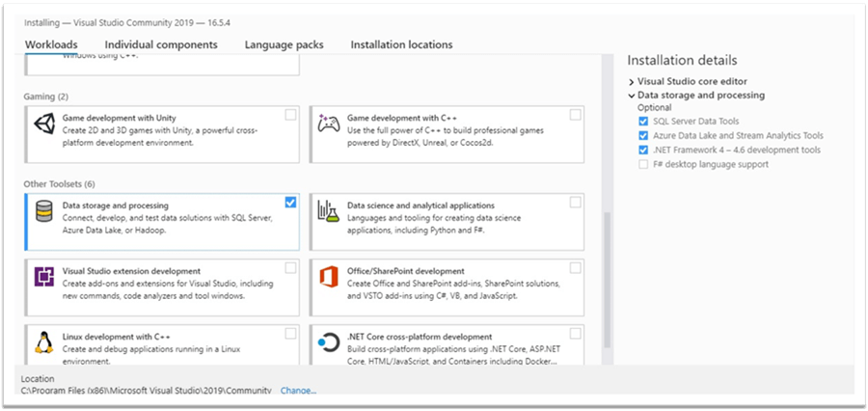Click the Change... location link
The image size is (868, 411).
[298, 391]
